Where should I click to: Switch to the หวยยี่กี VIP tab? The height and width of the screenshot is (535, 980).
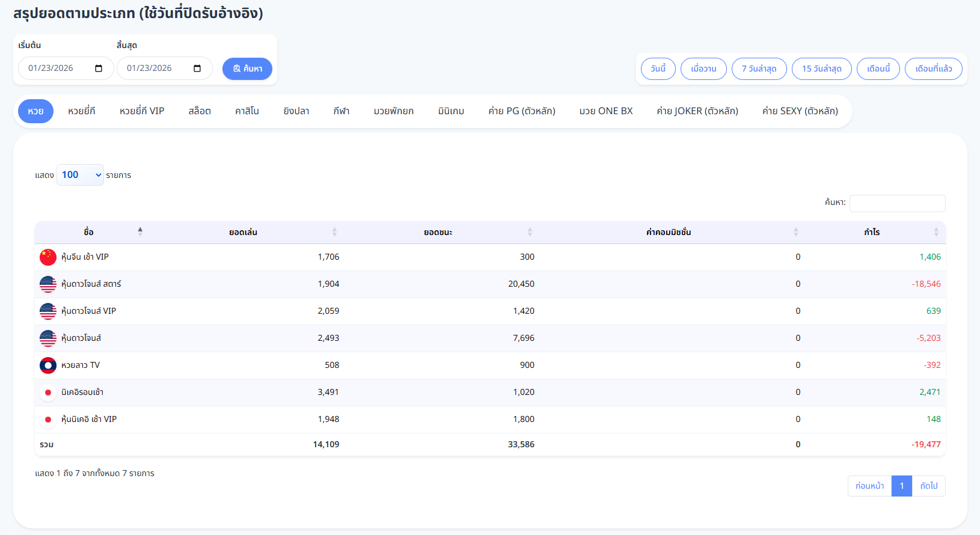coord(142,111)
